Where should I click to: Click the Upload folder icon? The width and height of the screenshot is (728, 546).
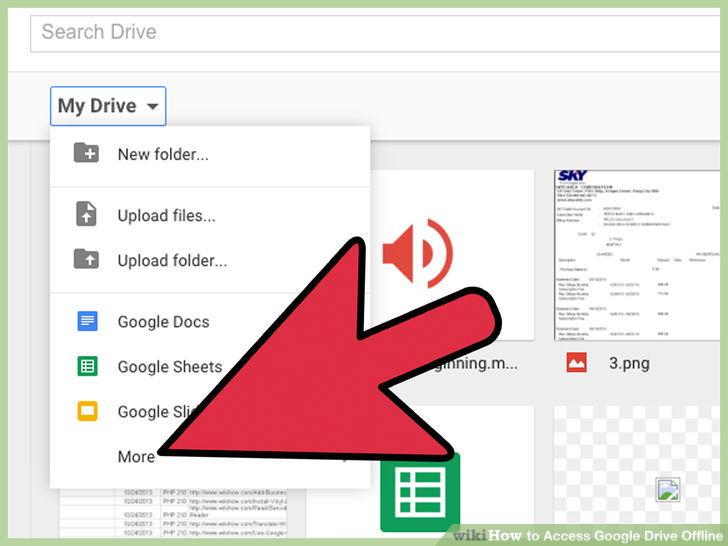click(86, 259)
